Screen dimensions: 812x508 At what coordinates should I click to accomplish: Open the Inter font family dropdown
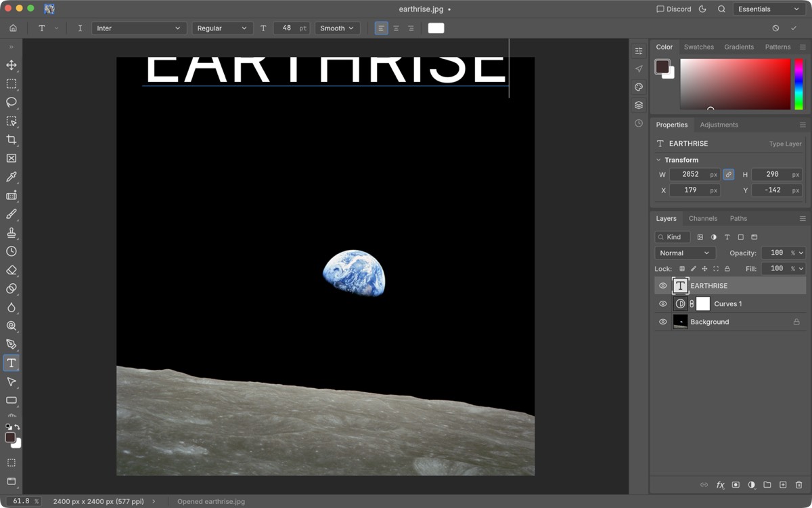pyautogui.click(x=139, y=28)
